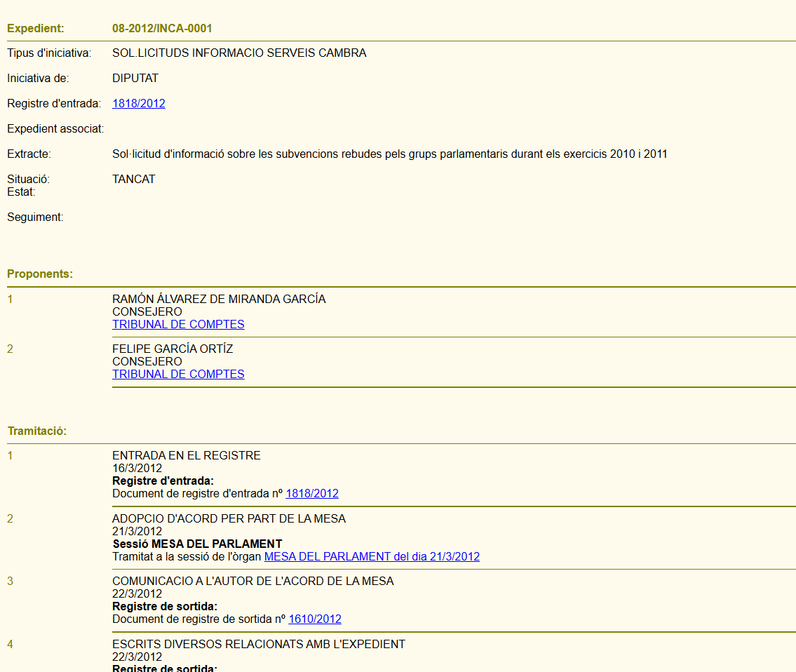Open registre d'entrada link 1818/2012 in header
This screenshot has height=672, width=796.
click(x=138, y=104)
